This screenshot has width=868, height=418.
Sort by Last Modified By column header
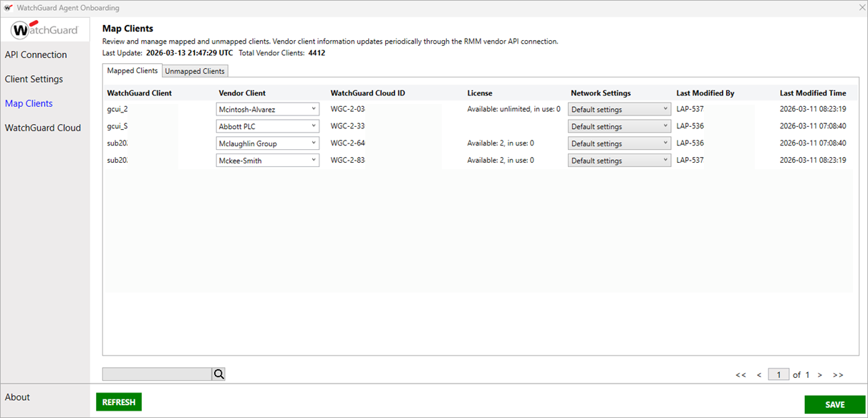705,93
